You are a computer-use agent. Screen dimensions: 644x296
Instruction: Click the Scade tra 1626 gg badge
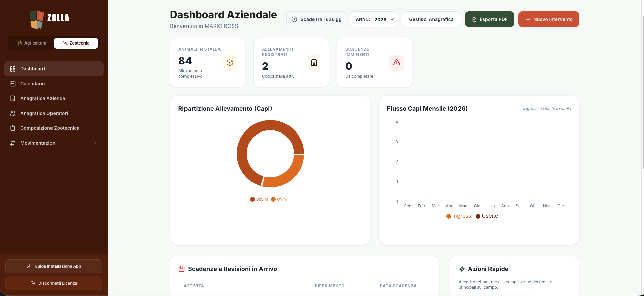[316, 19]
